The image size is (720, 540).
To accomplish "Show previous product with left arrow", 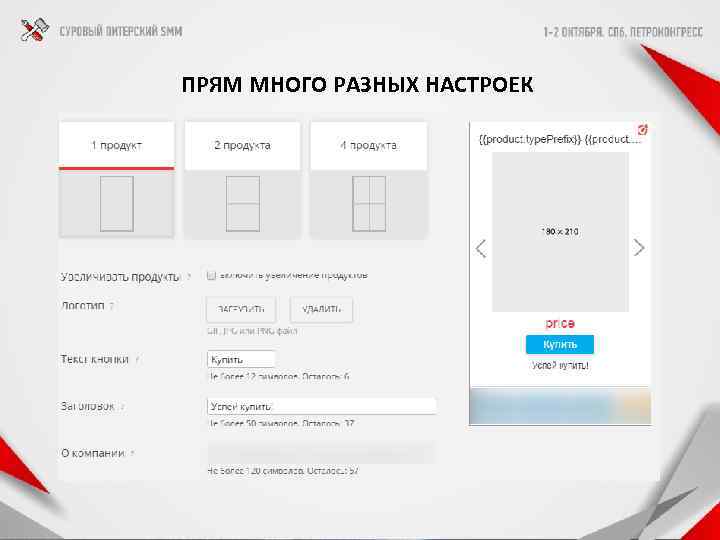I will point(481,248).
